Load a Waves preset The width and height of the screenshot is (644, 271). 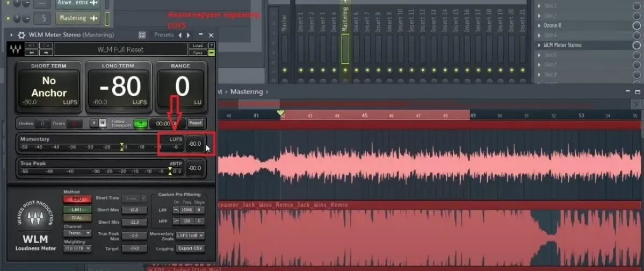coord(198,46)
